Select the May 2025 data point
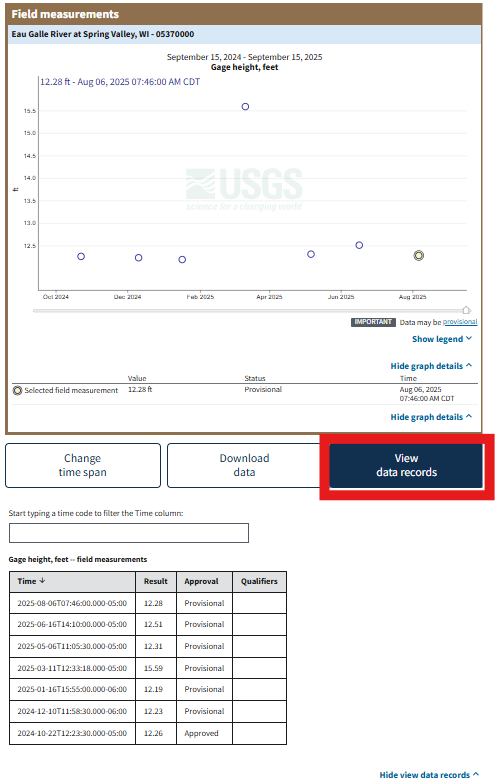 point(311,254)
